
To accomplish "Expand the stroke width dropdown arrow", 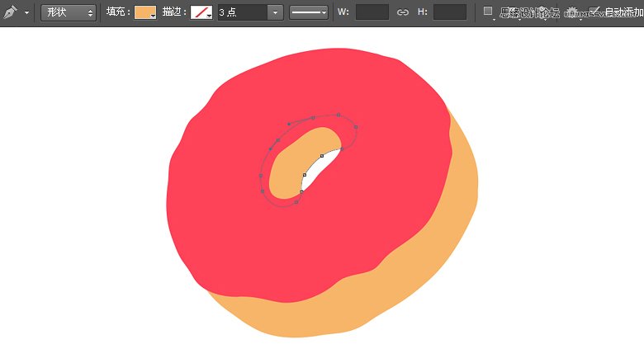I will coord(275,12).
